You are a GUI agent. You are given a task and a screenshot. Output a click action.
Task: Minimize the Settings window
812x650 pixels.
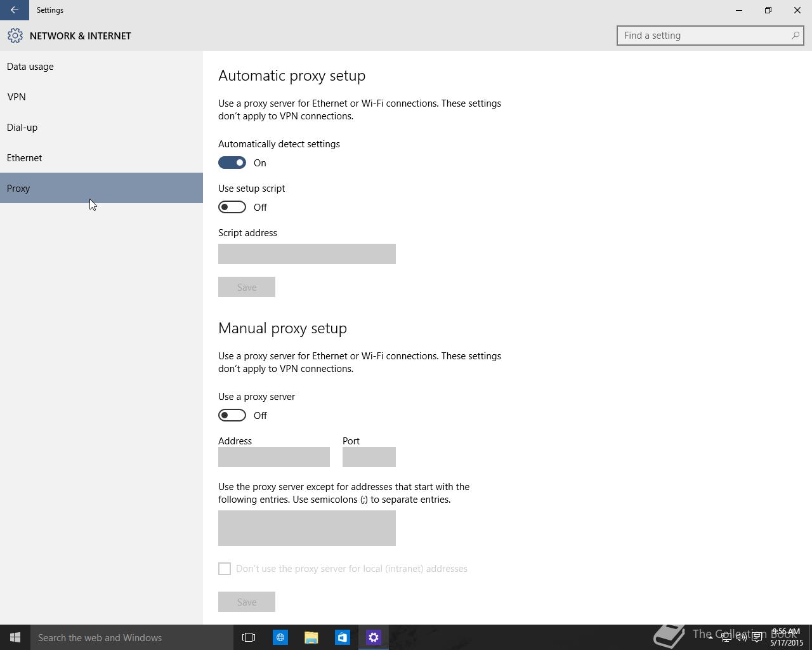pos(739,10)
